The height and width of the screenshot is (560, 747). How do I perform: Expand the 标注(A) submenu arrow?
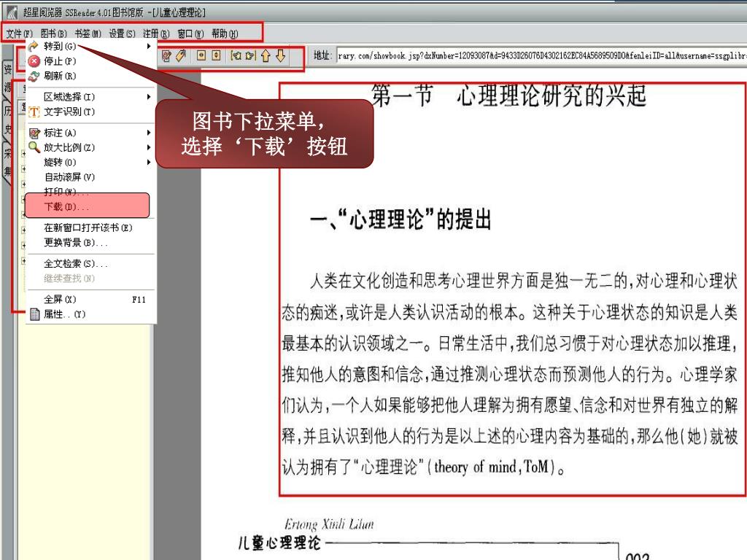pyautogui.click(x=149, y=133)
